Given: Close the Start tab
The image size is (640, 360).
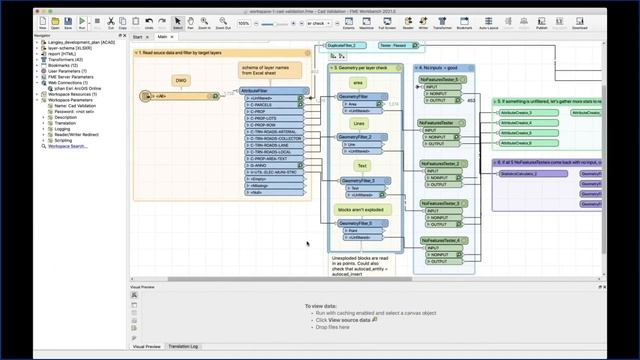Looking at the screenshot, I should (x=147, y=37).
